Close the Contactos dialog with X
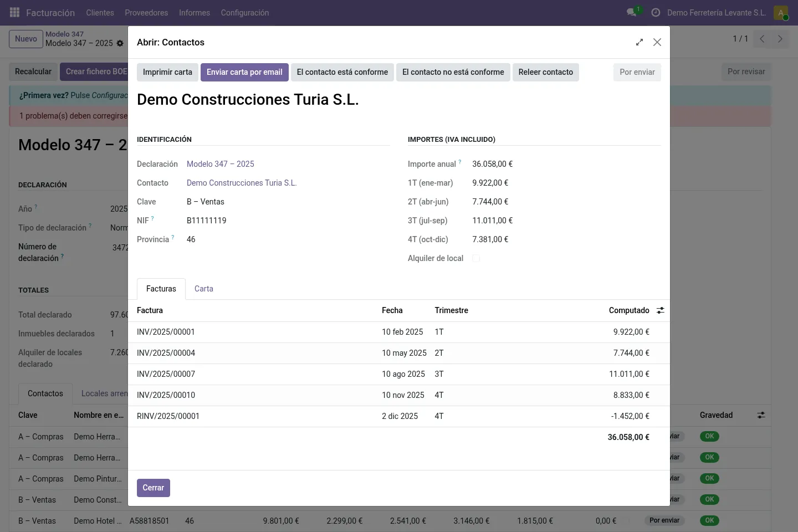The width and height of the screenshot is (798, 532). click(657, 42)
